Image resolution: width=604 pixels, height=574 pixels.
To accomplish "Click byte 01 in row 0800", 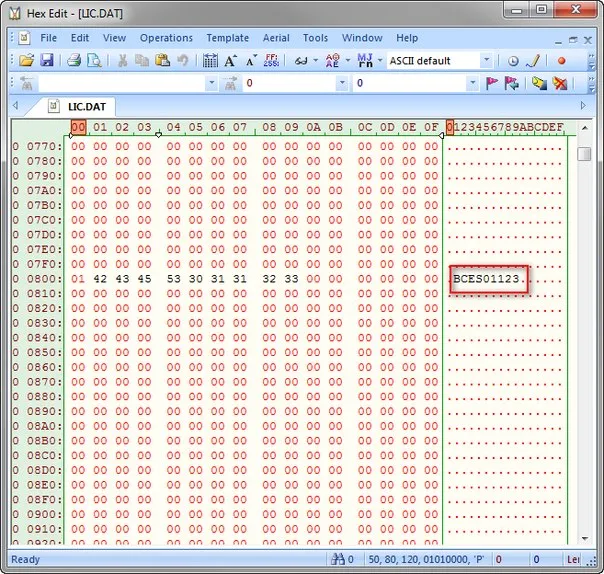I will pos(78,279).
